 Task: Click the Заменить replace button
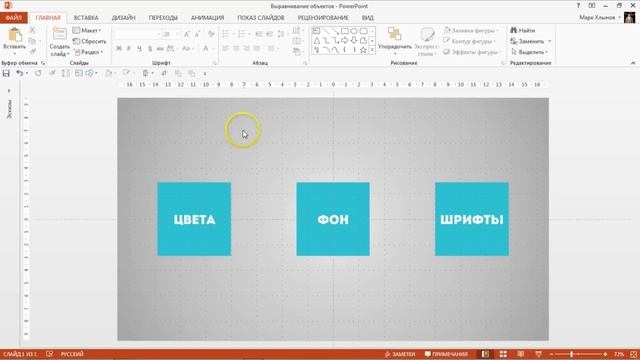pos(527,41)
